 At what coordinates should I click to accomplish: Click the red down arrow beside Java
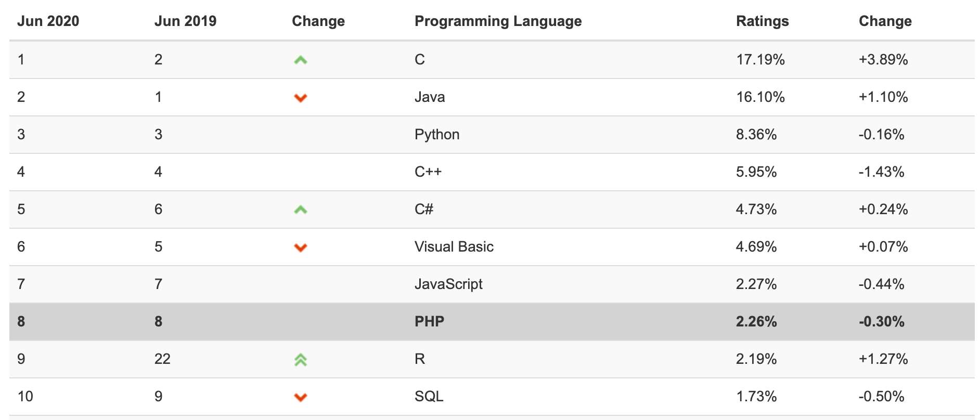point(300,98)
